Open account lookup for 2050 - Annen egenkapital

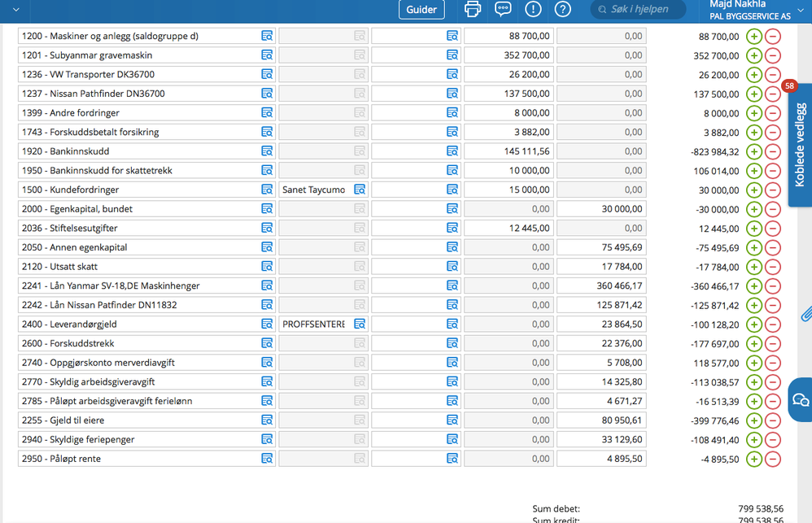coord(267,247)
